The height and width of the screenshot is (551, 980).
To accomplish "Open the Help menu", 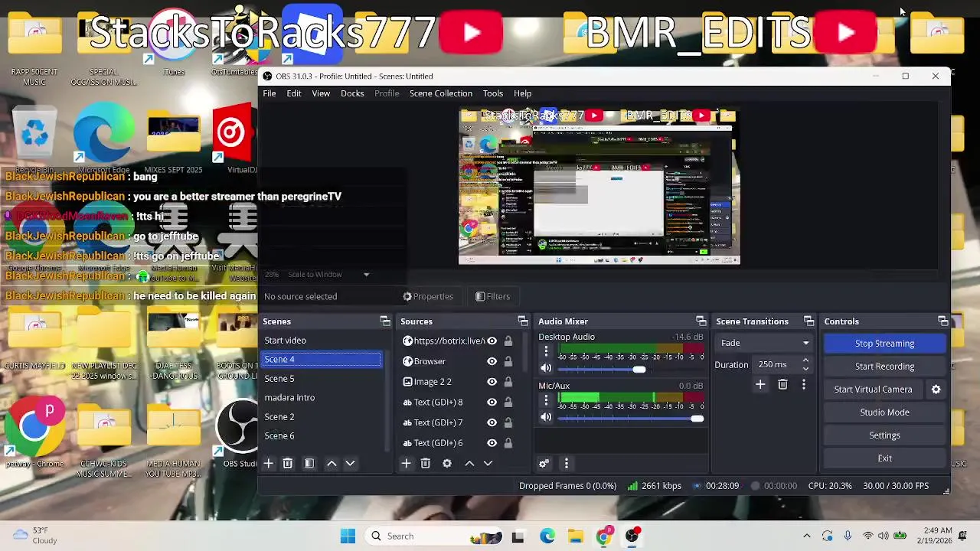I will [x=523, y=93].
